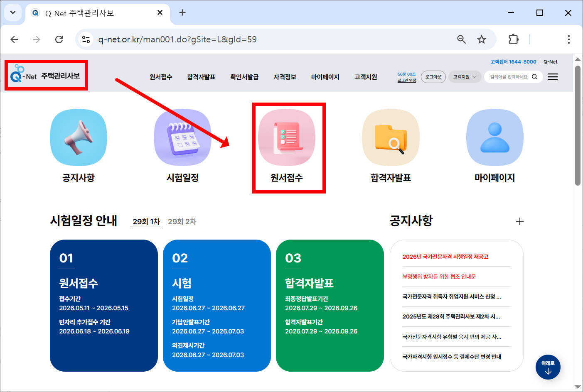
Task: Select the 시험일정 calendar icon
Action: click(x=183, y=137)
